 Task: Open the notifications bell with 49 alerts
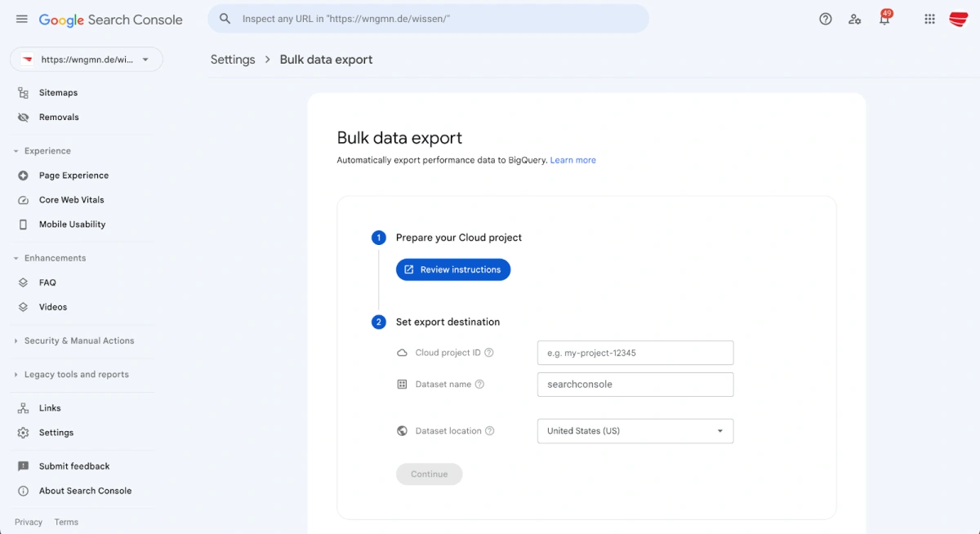pyautogui.click(x=884, y=19)
